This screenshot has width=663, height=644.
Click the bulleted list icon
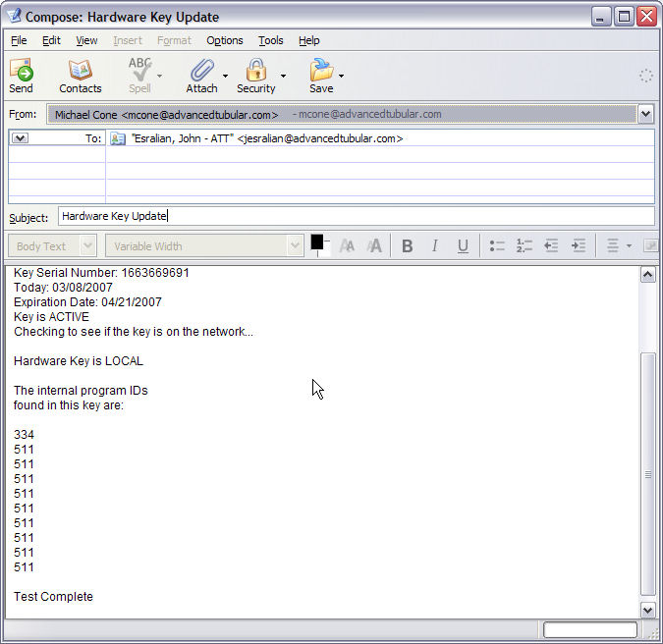[x=497, y=245]
